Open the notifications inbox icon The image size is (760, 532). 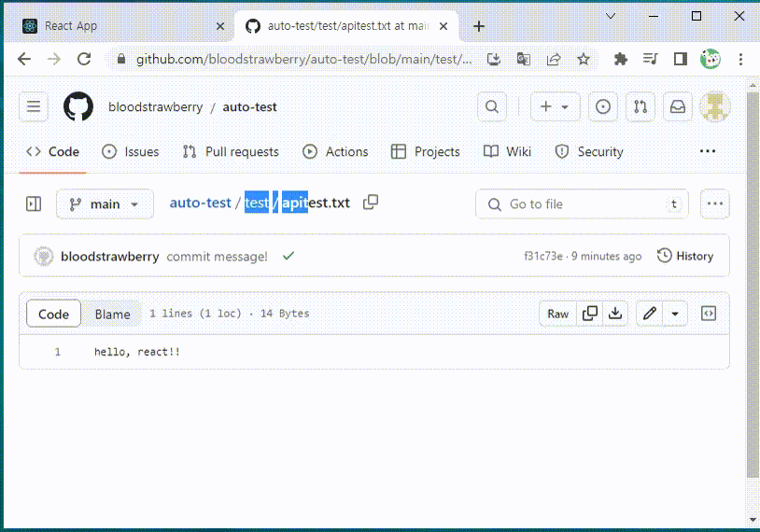(678, 106)
